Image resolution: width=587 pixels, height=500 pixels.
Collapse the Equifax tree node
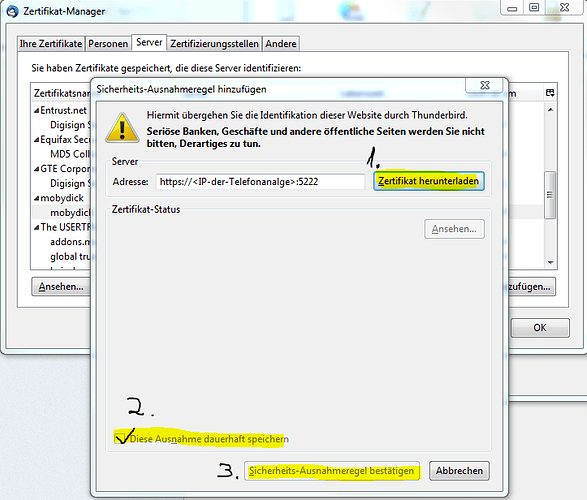tap(36, 140)
